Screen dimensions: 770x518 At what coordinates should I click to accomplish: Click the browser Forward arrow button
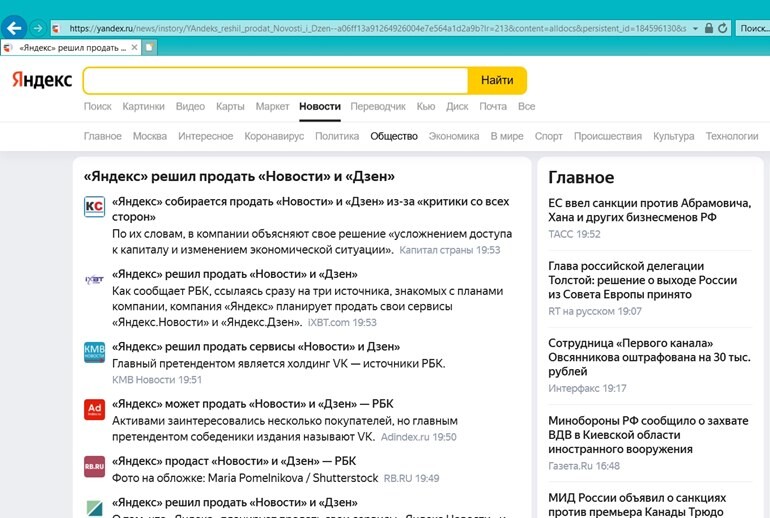point(37,28)
